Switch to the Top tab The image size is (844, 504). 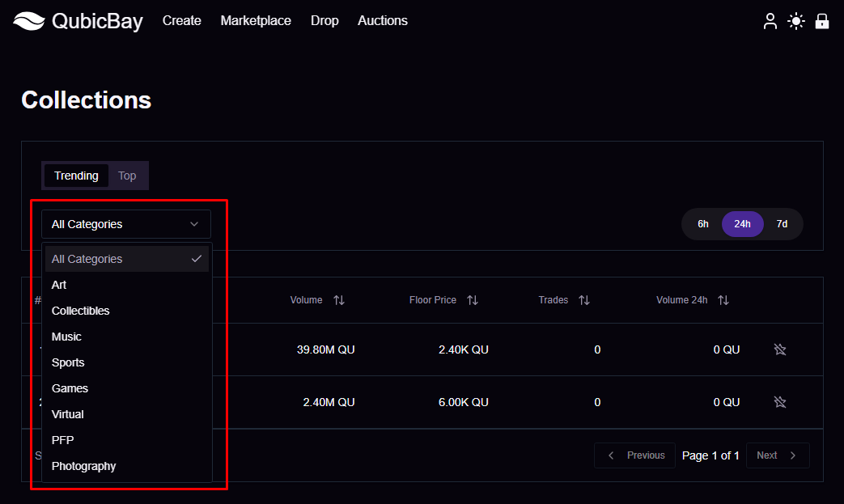(x=127, y=176)
